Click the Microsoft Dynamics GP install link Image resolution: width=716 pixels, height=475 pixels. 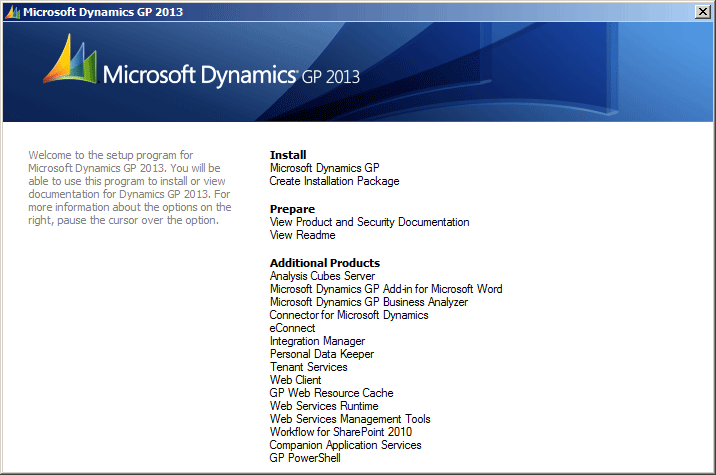pos(324,168)
